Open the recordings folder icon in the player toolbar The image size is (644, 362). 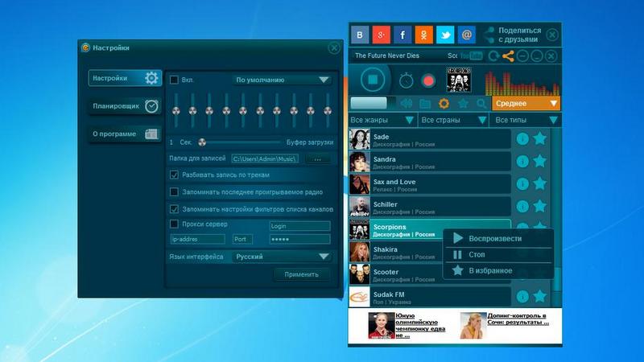point(425,104)
